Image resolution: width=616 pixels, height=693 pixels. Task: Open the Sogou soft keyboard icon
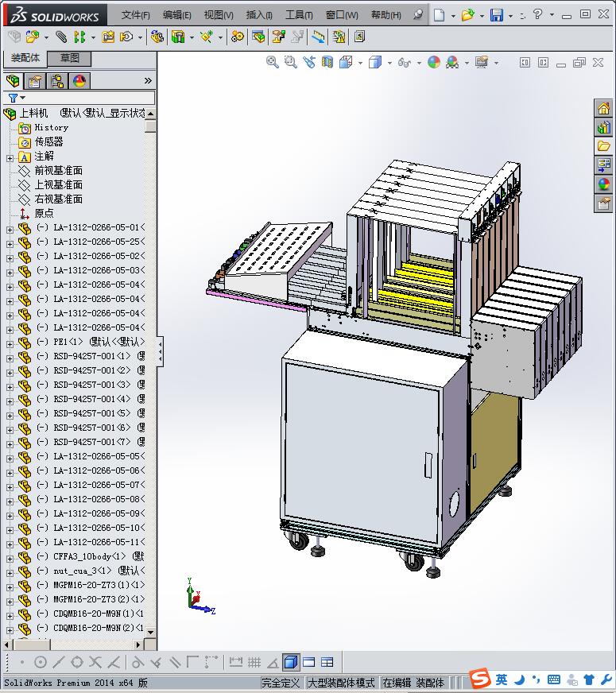point(554,679)
